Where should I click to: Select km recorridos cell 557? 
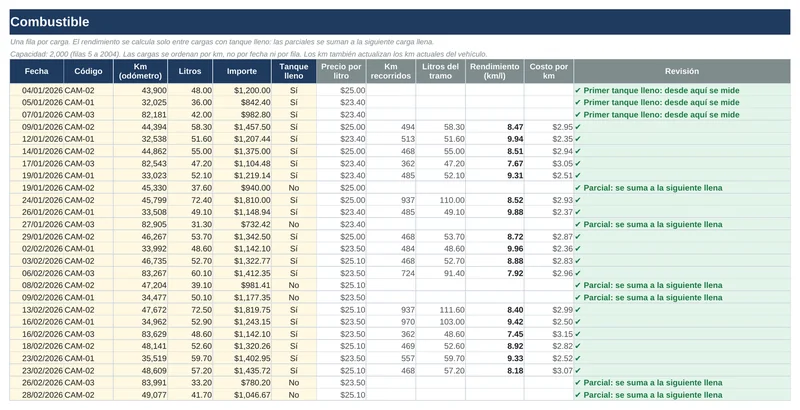tap(391, 358)
